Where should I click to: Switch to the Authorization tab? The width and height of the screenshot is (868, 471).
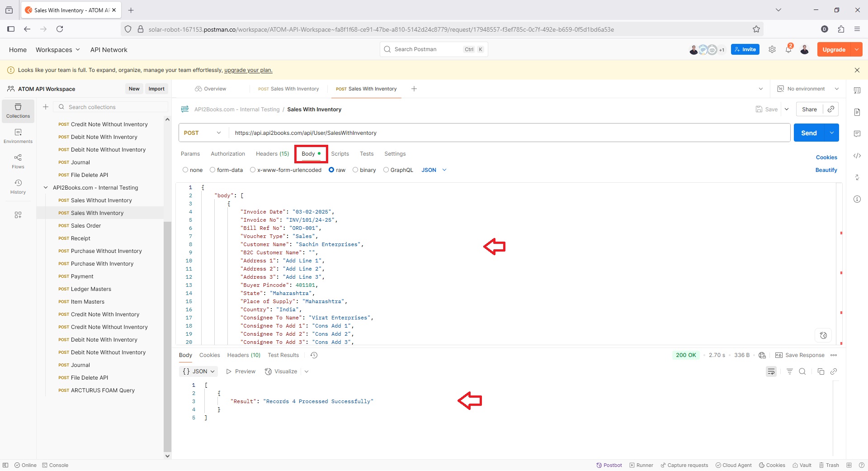tap(228, 154)
